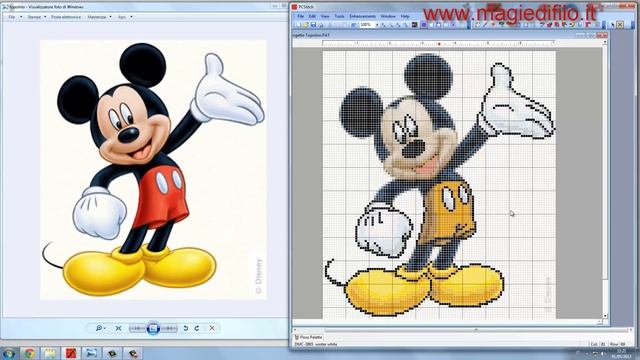
Task: Click into the 100% zoom field
Action: pos(366,25)
